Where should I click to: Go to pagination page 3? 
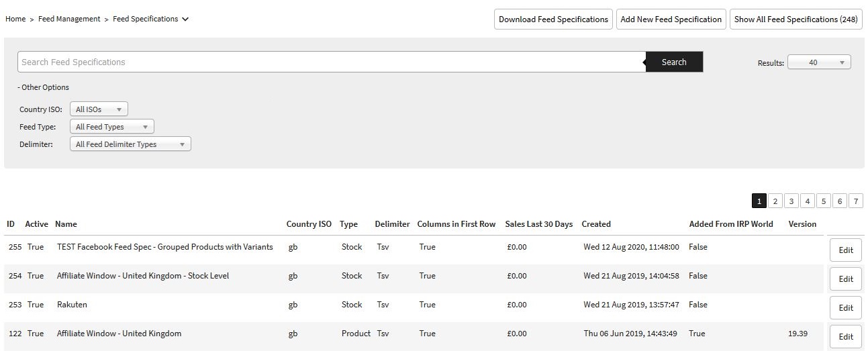pyautogui.click(x=791, y=201)
